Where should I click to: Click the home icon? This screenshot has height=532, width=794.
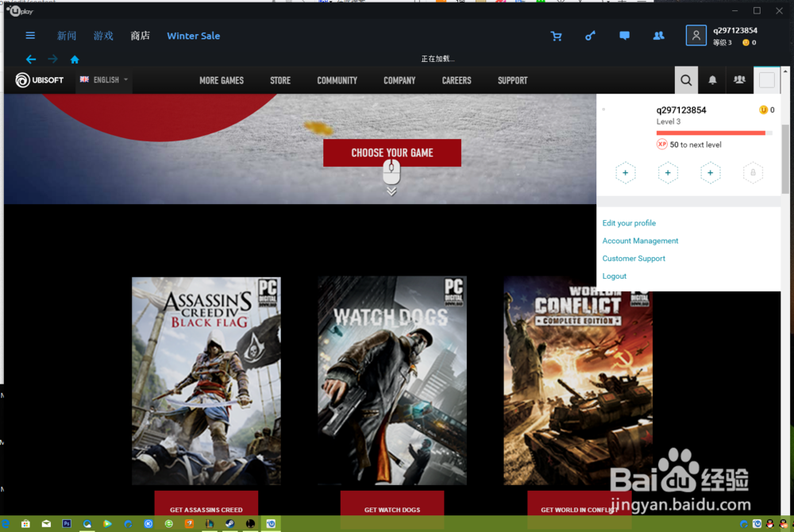pos(75,60)
